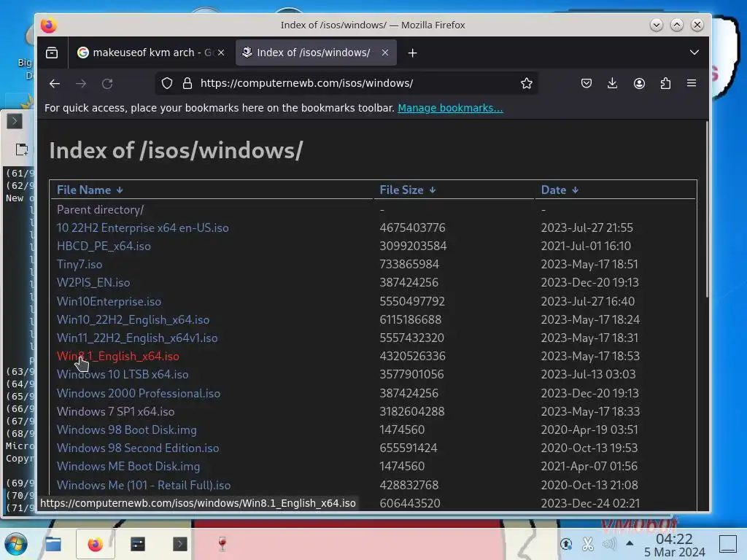Sort listing by File Size
747x560 pixels.
coord(407,190)
